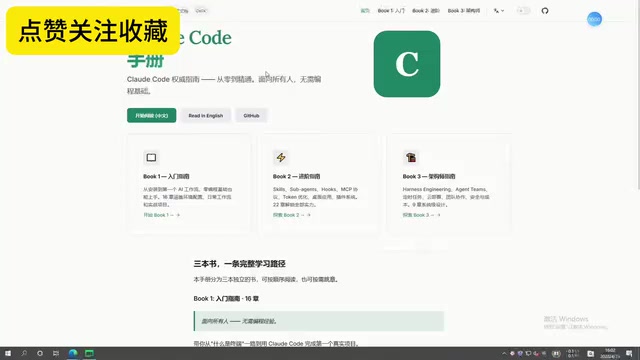This screenshot has height=360, width=640.
Task: Click the blue round floating timer badge
Action: 594,19
